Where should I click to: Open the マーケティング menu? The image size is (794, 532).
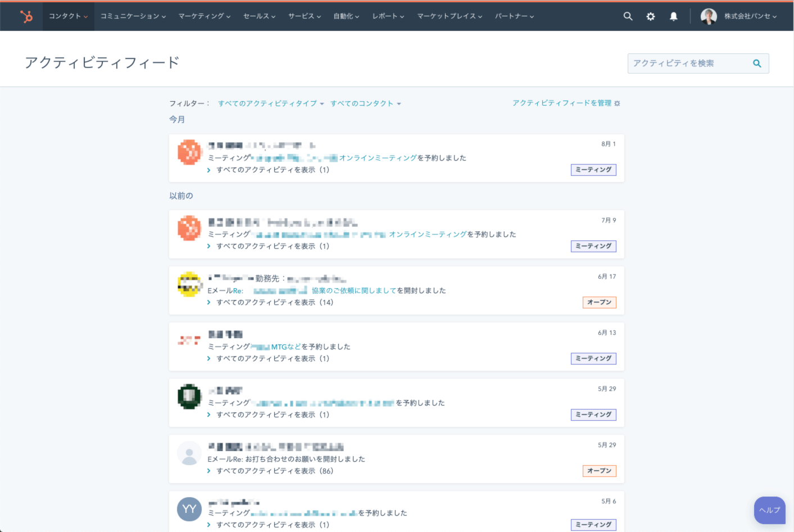[x=204, y=16]
